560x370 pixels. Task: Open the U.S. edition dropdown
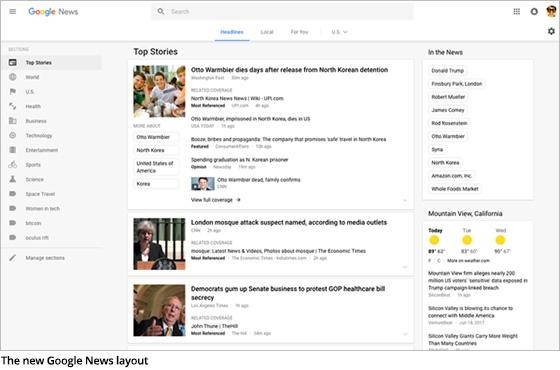[339, 32]
